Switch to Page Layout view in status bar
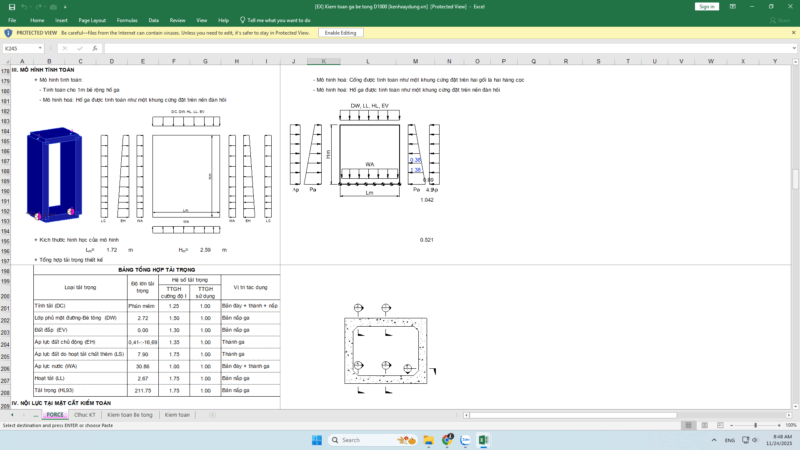The height and width of the screenshot is (450, 800). (x=705, y=425)
